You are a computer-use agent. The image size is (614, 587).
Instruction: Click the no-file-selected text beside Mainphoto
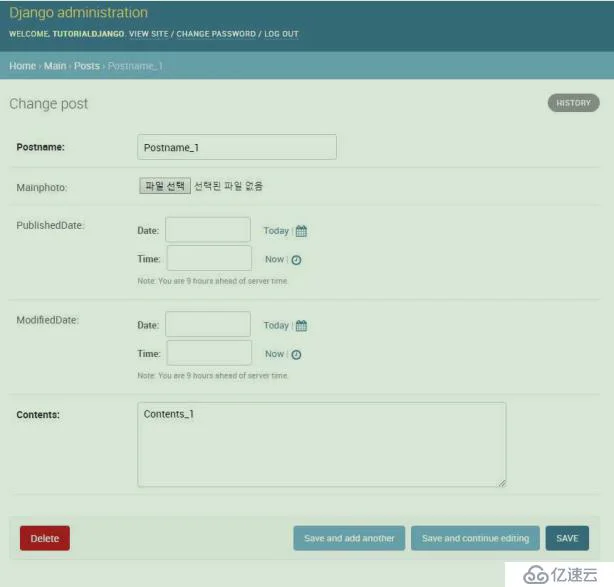click(x=228, y=186)
